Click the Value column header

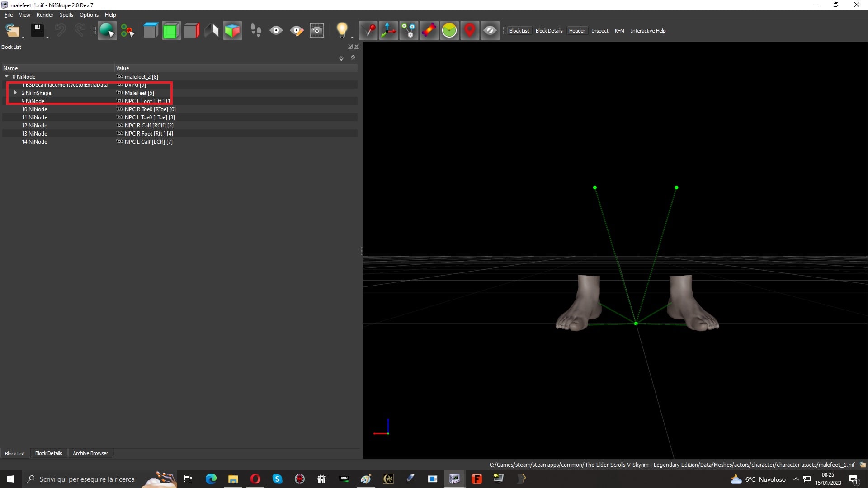(236, 68)
